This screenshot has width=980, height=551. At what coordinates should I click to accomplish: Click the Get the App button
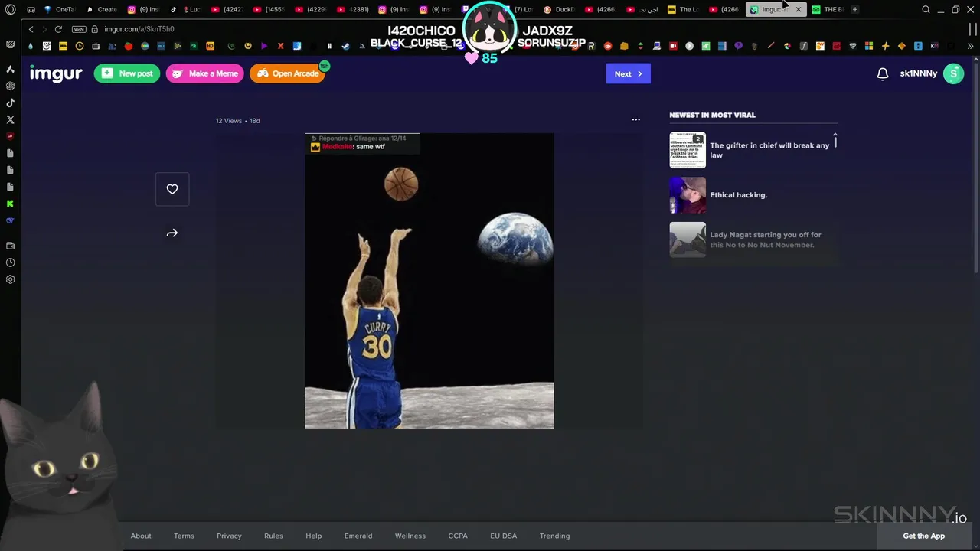(924, 536)
